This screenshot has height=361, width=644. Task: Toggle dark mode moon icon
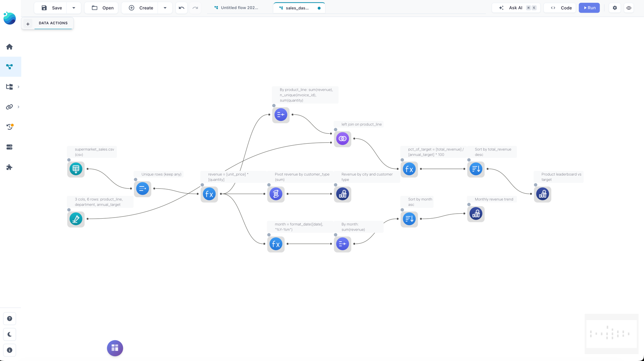[10, 334]
